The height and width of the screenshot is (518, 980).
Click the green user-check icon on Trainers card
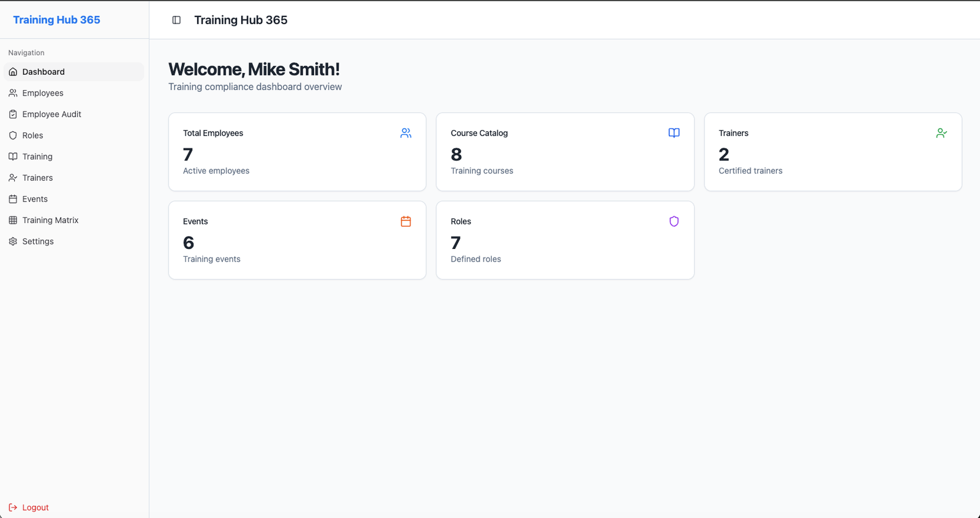[x=941, y=133]
